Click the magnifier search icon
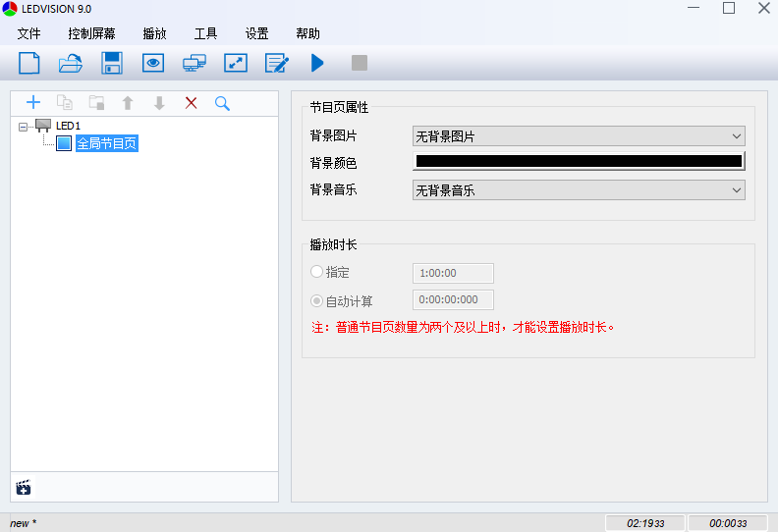 point(222,103)
